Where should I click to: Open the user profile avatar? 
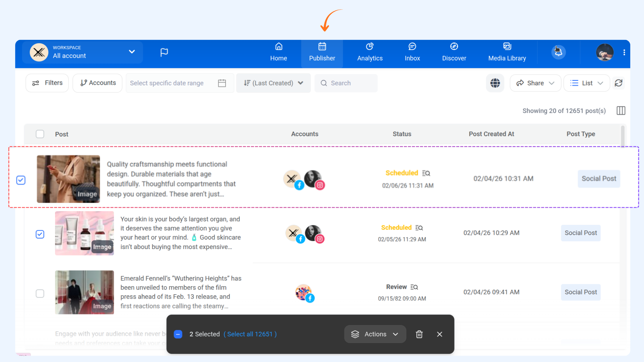[x=605, y=52]
